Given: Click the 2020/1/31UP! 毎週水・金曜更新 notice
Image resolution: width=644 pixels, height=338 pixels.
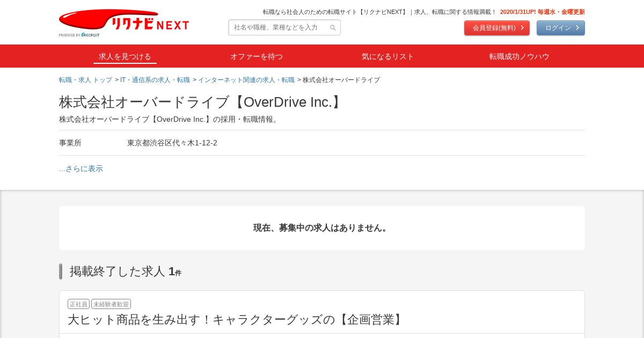Looking at the screenshot, I should [543, 12].
